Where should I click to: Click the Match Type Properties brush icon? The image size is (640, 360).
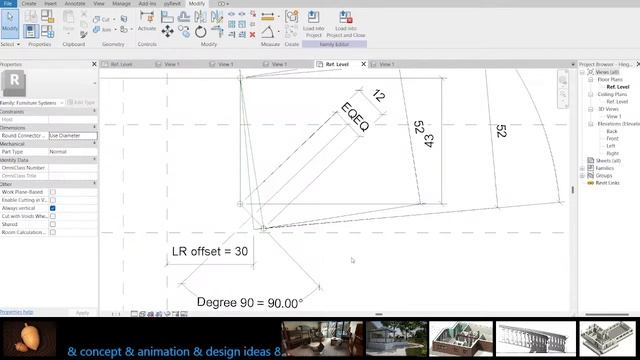84,35
